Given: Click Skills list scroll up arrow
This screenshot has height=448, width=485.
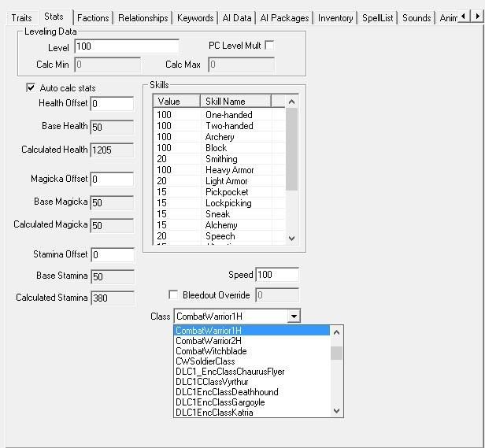Looking at the screenshot, I should (x=291, y=102).
